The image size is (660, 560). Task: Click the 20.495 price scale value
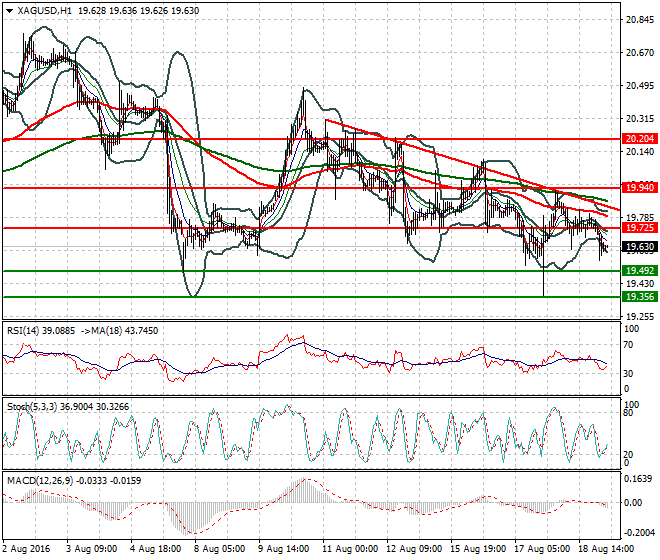click(640, 86)
